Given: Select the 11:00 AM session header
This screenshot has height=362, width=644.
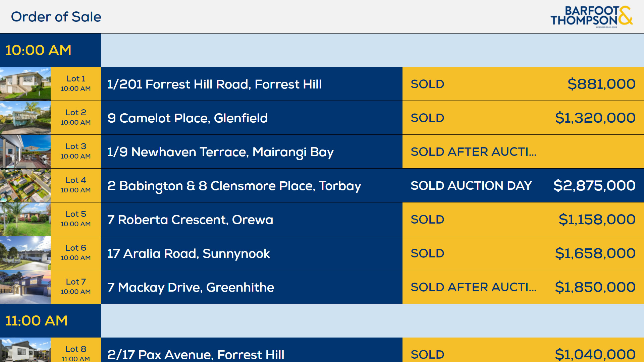Looking at the screenshot, I should click(x=37, y=321).
